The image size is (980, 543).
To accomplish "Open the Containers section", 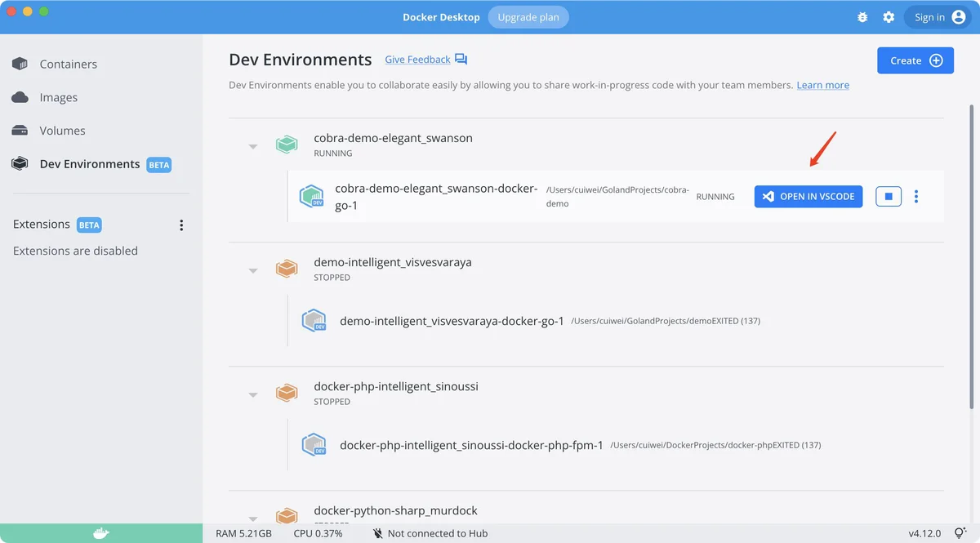I will (x=69, y=64).
